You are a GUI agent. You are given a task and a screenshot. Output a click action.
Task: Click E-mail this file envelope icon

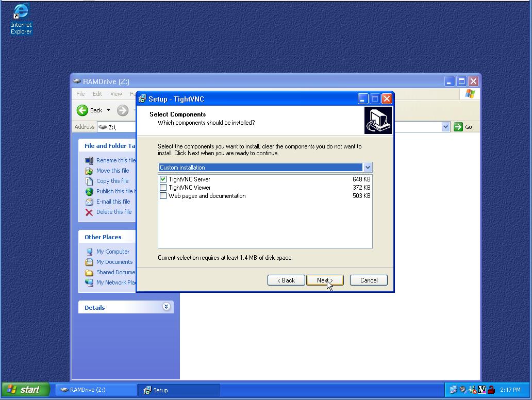(x=89, y=202)
